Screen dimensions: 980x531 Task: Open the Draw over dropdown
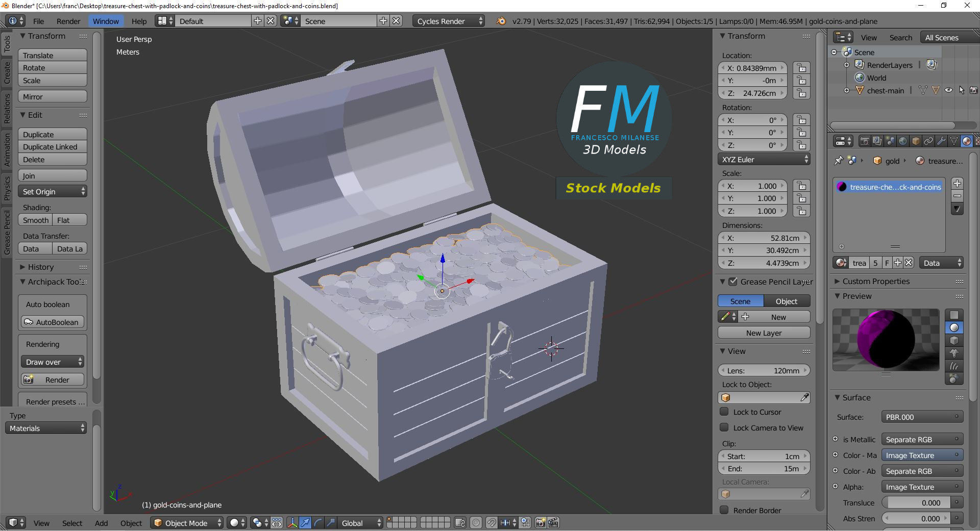(53, 362)
